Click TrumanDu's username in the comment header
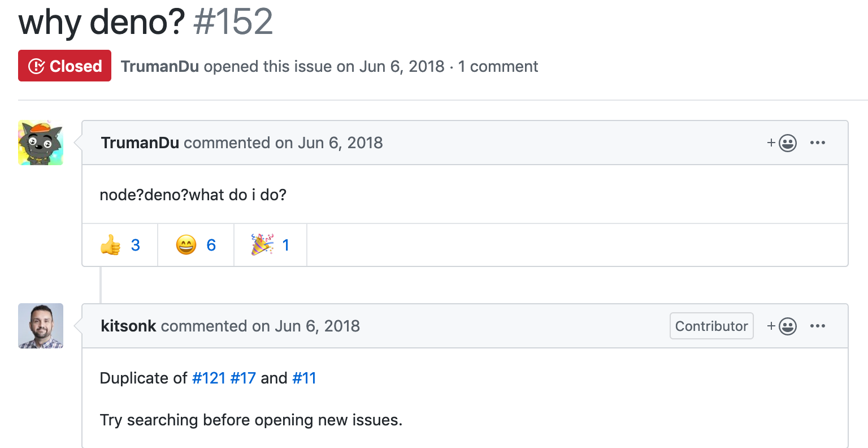This screenshot has height=448, width=868. click(x=140, y=143)
